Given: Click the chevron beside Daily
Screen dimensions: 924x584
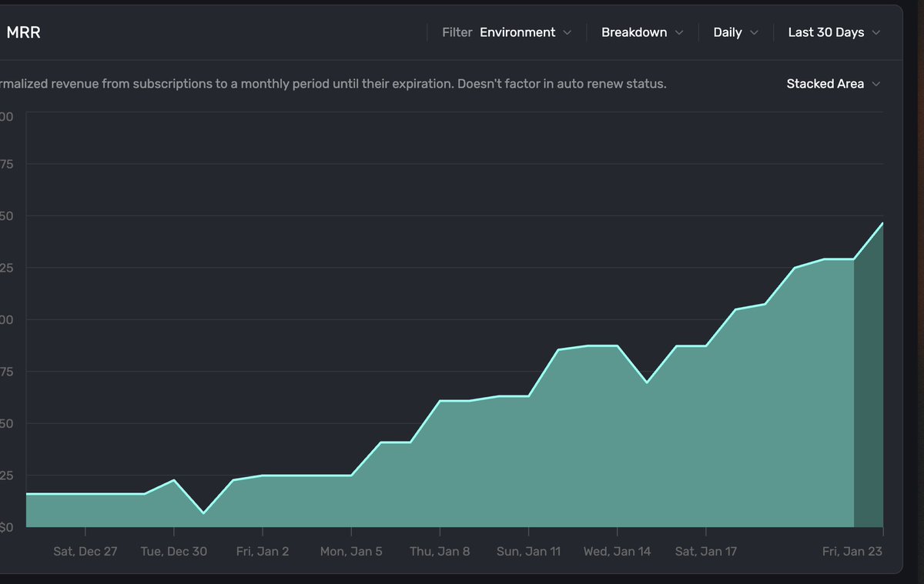Looking at the screenshot, I should point(755,32).
